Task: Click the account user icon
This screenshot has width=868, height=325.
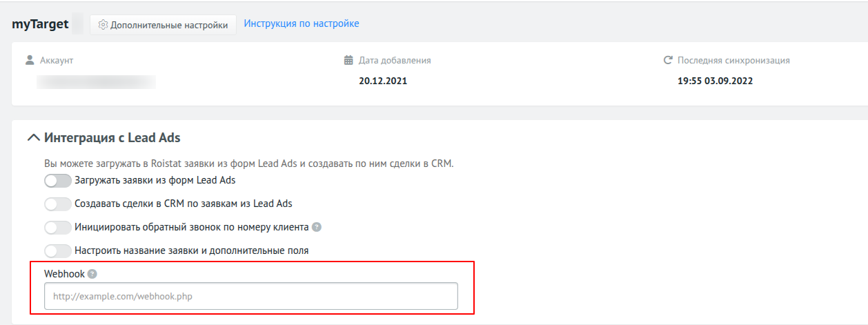Action: coord(30,60)
